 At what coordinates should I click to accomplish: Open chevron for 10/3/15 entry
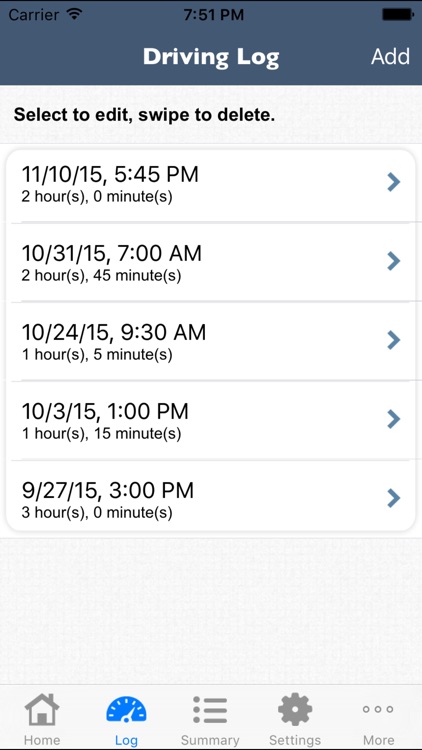[393, 419]
